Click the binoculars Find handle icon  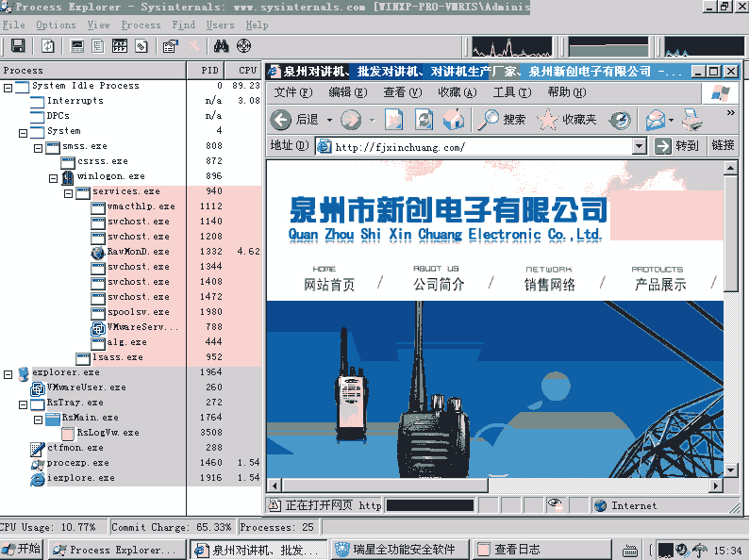pyautogui.click(x=221, y=46)
